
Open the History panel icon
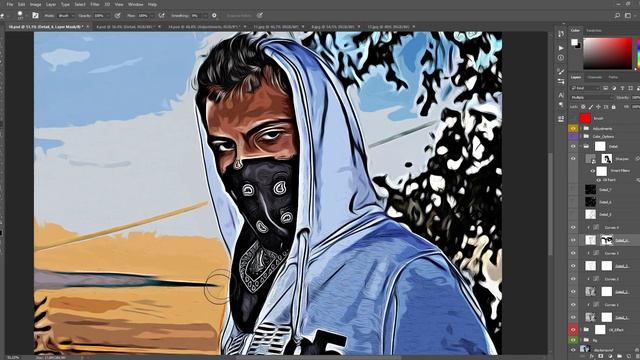[561, 34]
